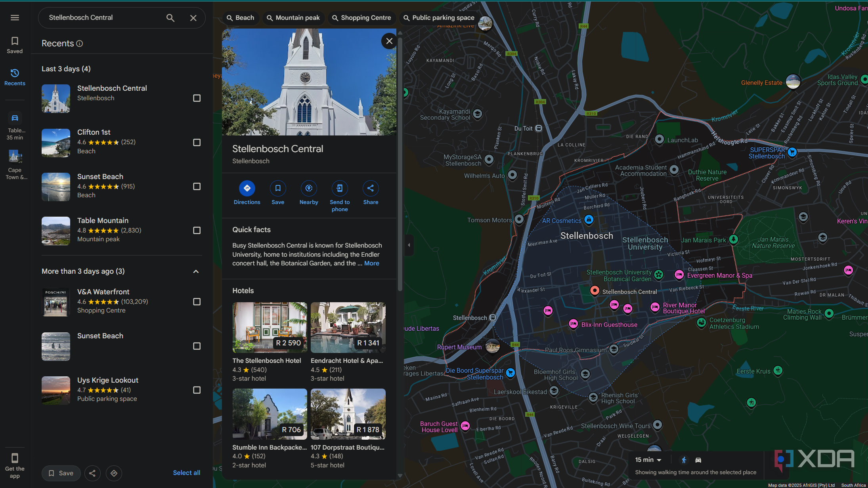Open Eendracht Hotel photo card
Image resolution: width=868 pixels, height=488 pixels.
[348, 328]
